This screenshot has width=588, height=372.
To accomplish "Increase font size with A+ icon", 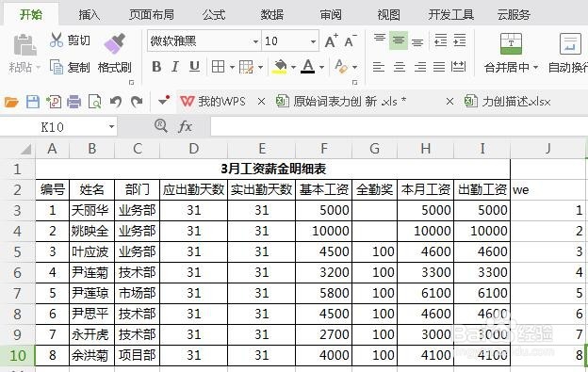I will [x=331, y=40].
